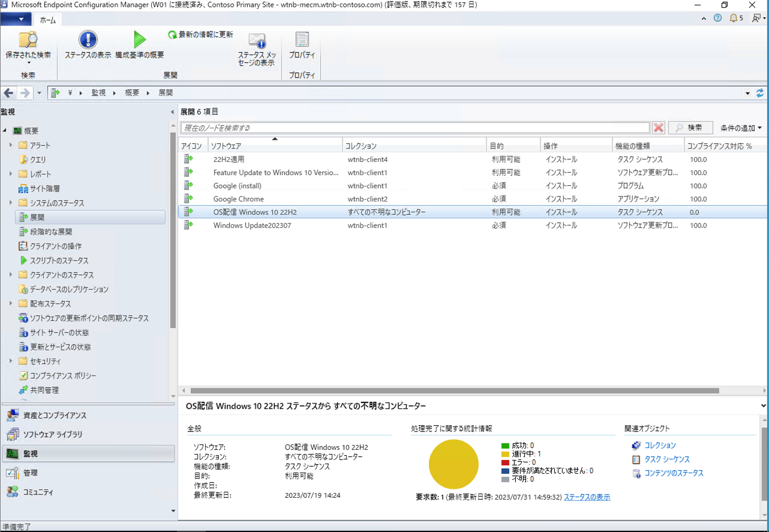Open the タスク シーケンス related object link
The height and width of the screenshot is (532, 769).
click(x=667, y=459)
